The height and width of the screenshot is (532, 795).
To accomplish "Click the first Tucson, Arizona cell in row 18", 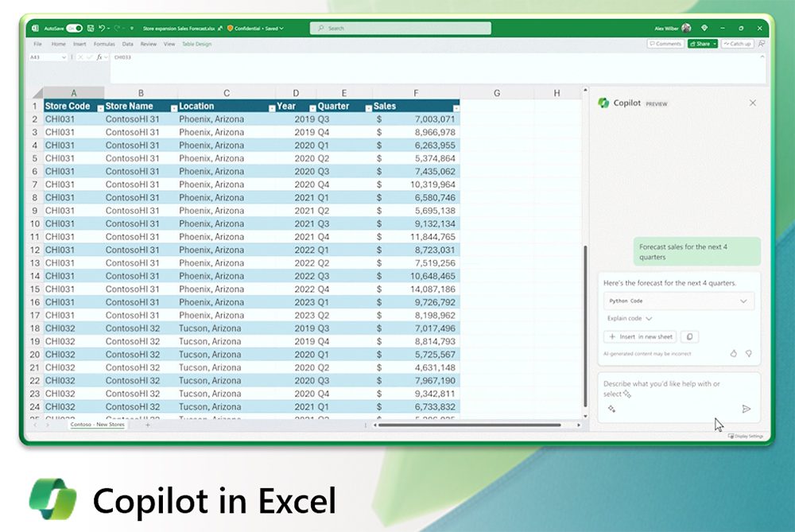I will [226, 328].
